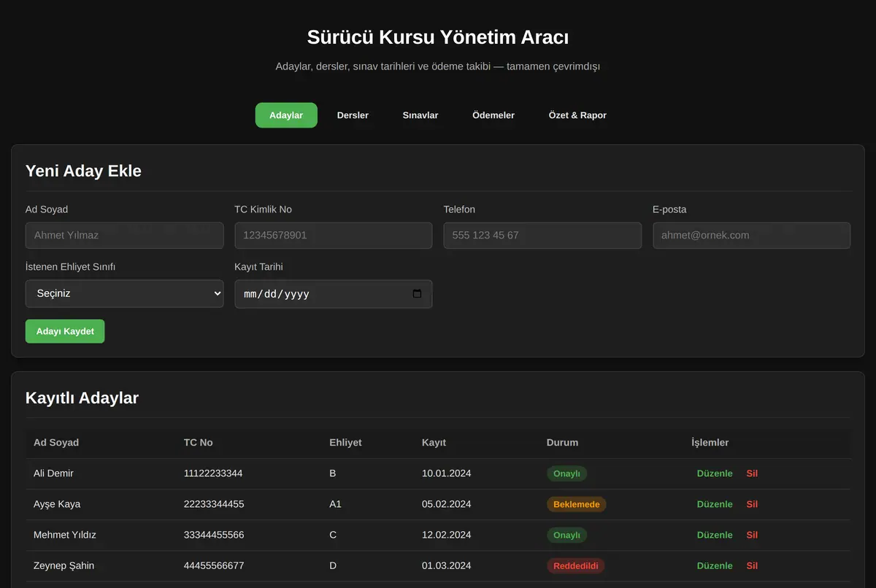Click the Onaylı badge for Ali Demir
This screenshot has height=588, width=876.
pyautogui.click(x=566, y=473)
